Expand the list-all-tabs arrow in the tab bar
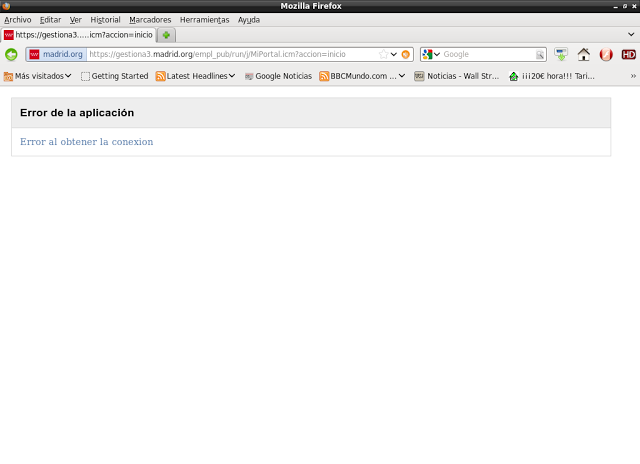Screen dimensions: 640x464 tap(630, 34)
